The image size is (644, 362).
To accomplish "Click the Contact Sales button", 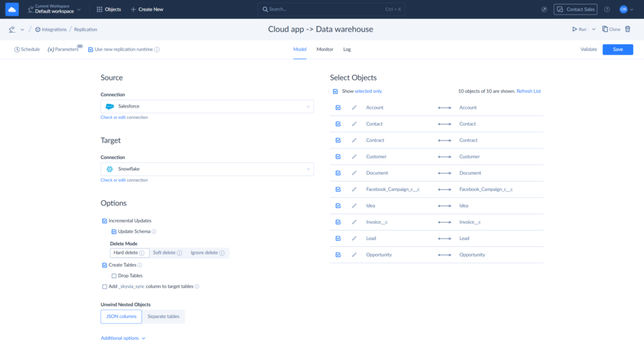I will click(x=575, y=9).
